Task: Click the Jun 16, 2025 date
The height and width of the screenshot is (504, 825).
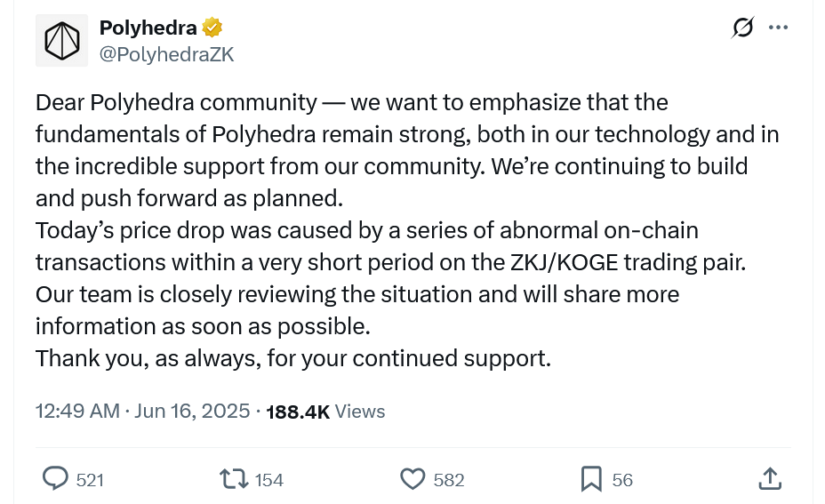Action: click(193, 412)
